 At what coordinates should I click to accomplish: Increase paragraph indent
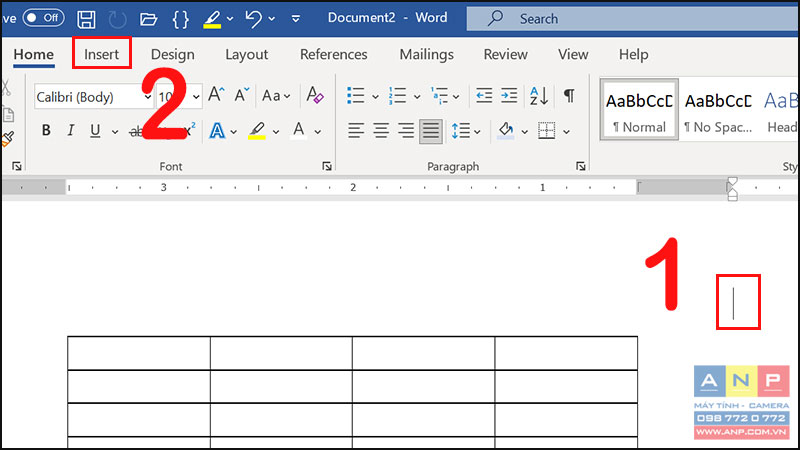(509, 95)
